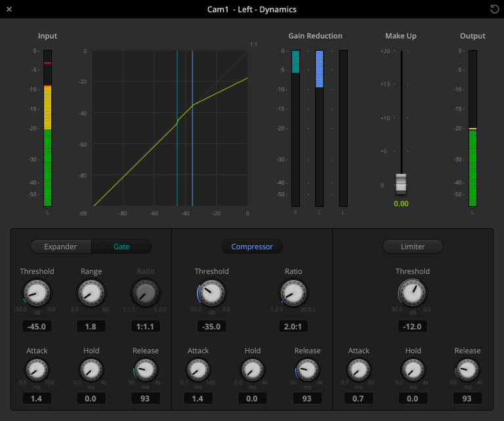Screen dimensions: 504x421
Task: Edit the Compressor Release value 93
Action: coord(307,399)
